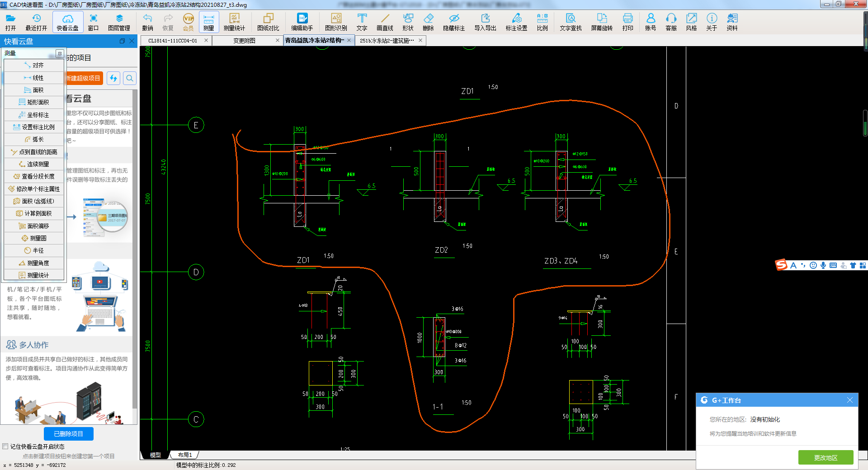This screenshot has height=470, width=868.
Task: Open 标注设置 annotation settings
Action: (516, 22)
